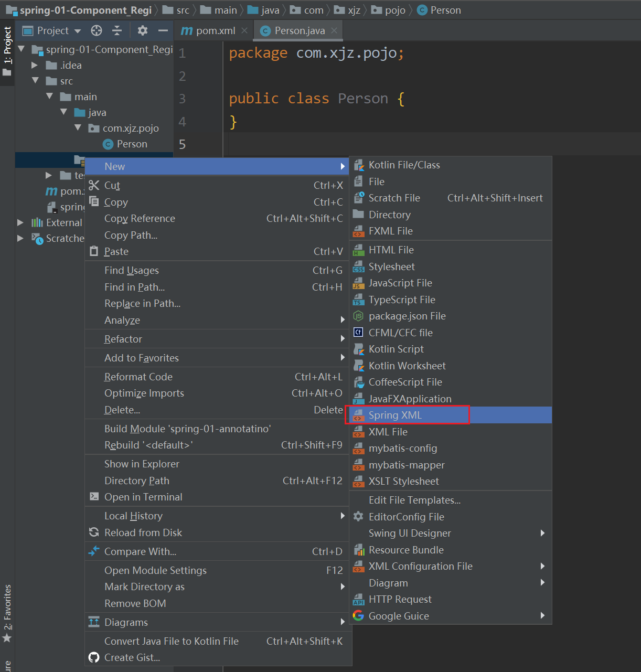This screenshot has height=672, width=641.
Task: Select Directory in New submenu
Action: 451,215
